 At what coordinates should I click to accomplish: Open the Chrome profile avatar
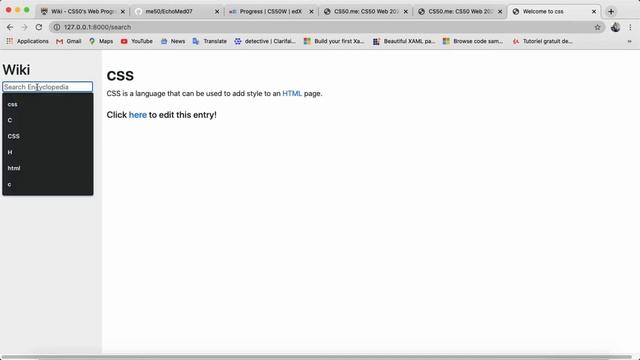616,27
